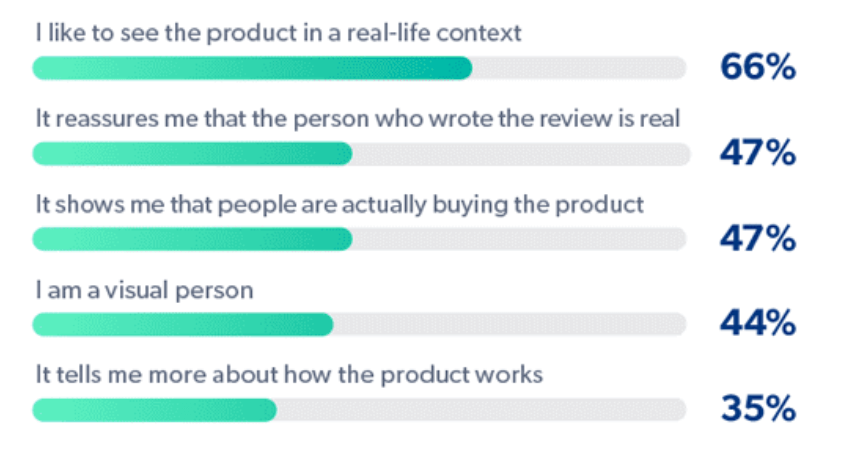Click the "I am a visual person" label

[x=143, y=291]
